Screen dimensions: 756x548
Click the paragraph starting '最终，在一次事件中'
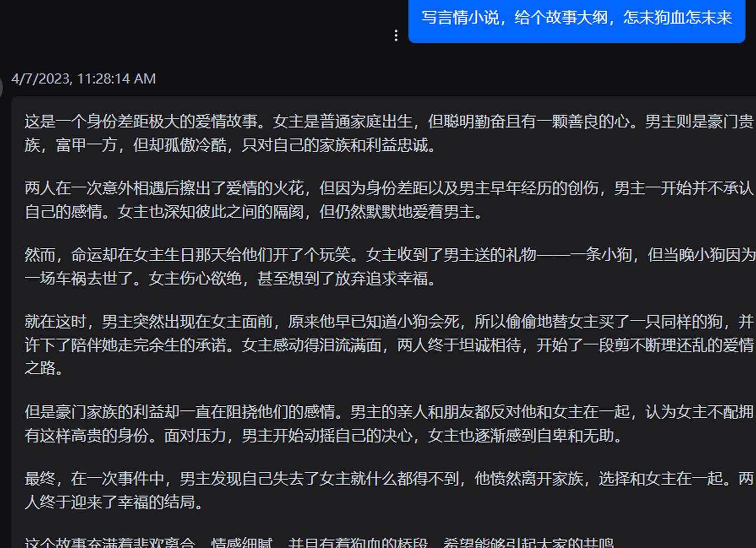389,490
